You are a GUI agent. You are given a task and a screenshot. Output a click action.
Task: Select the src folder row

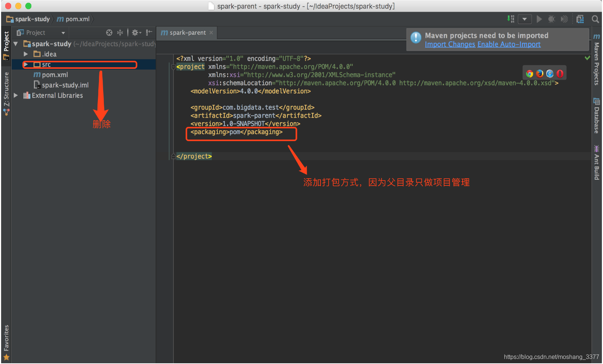pos(84,65)
